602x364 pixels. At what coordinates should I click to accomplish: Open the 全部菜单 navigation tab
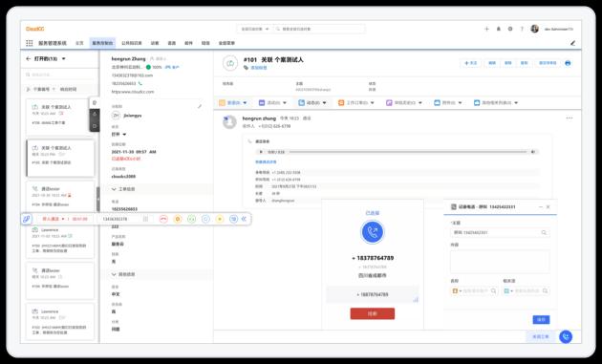pos(226,43)
